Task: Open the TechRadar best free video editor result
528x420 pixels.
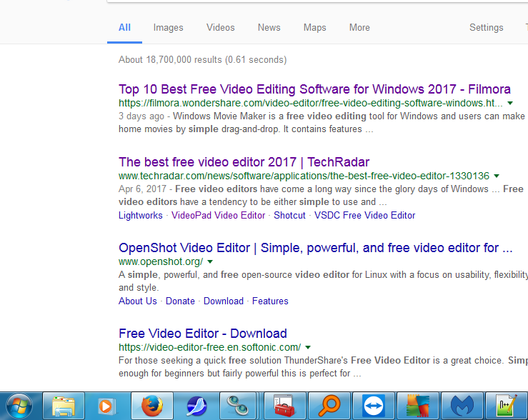Action: click(x=244, y=162)
